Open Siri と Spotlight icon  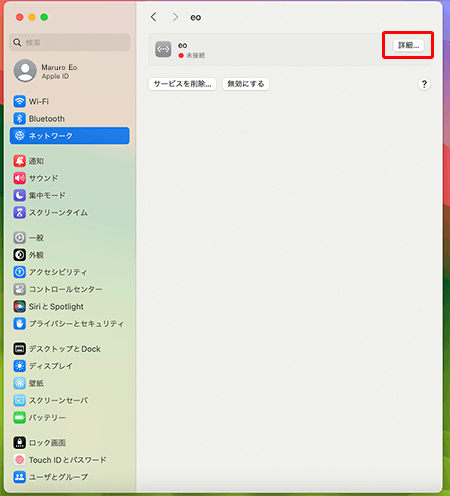click(19, 306)
